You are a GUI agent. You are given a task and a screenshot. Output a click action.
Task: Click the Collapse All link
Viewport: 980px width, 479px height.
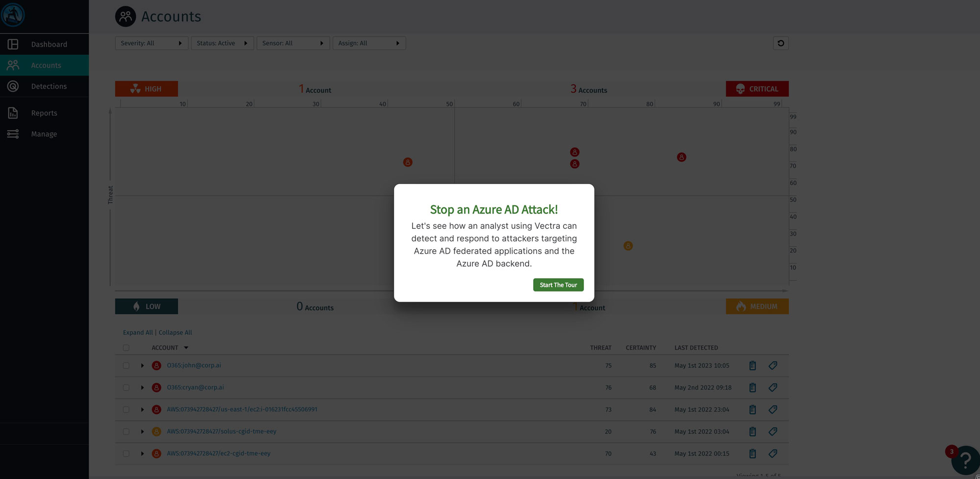(175, 333)
